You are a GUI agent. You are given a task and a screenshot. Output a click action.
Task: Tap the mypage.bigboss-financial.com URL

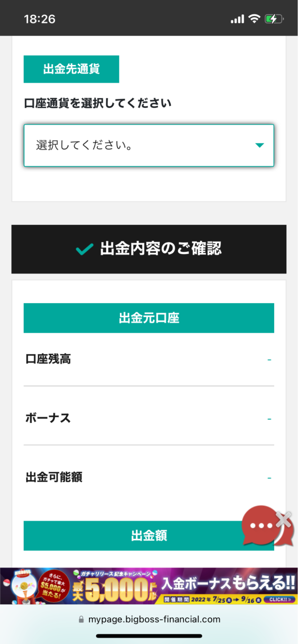154,619
